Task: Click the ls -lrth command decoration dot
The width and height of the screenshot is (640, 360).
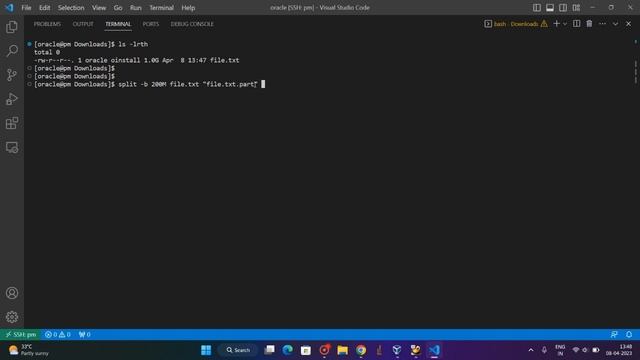Action: point(29,44)
